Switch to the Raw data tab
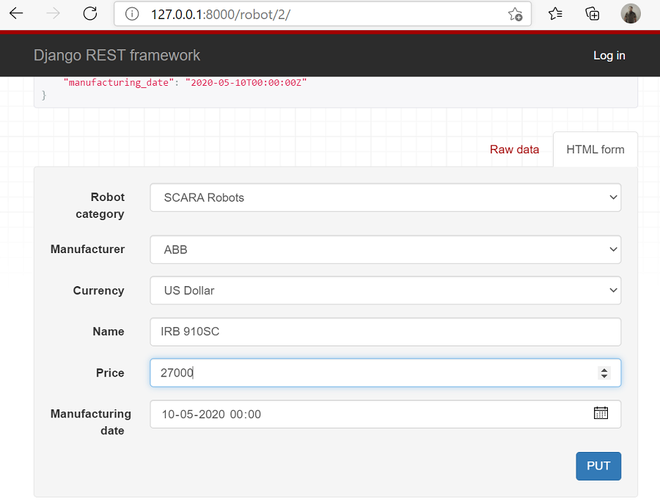The height and width of the screenshot is (504, 660). click(x=514, y=149)
